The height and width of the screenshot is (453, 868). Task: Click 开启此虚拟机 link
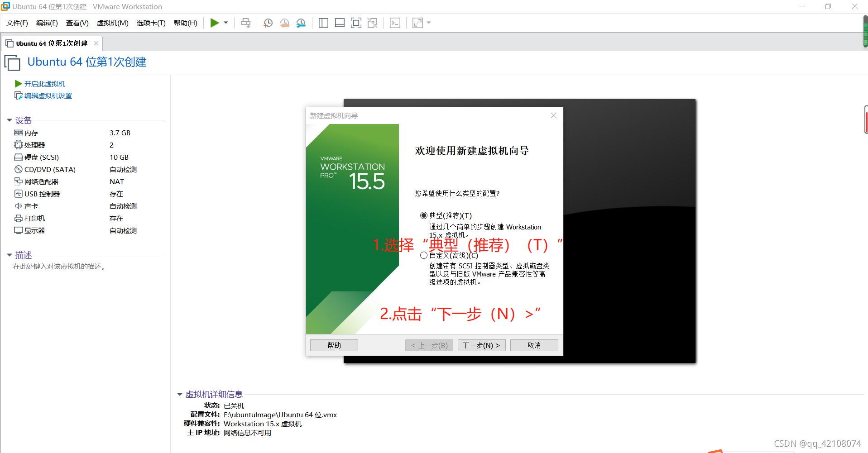tap(45, 84)
